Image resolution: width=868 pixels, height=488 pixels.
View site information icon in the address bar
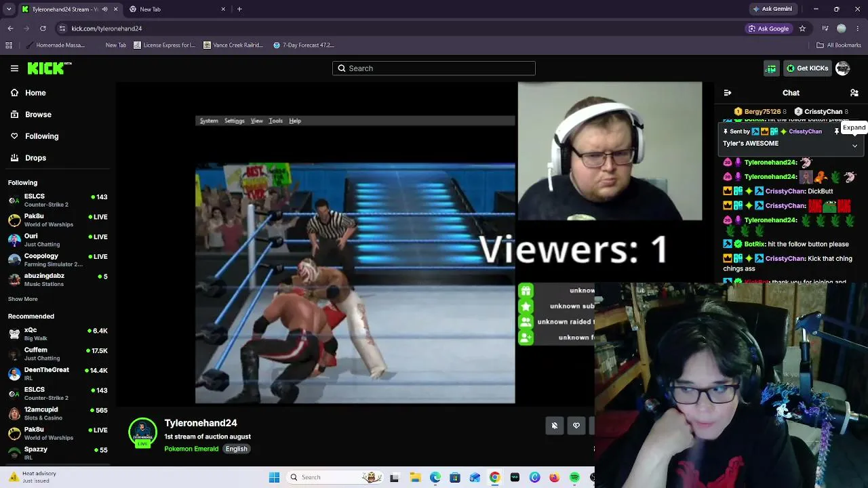[62, 28]
